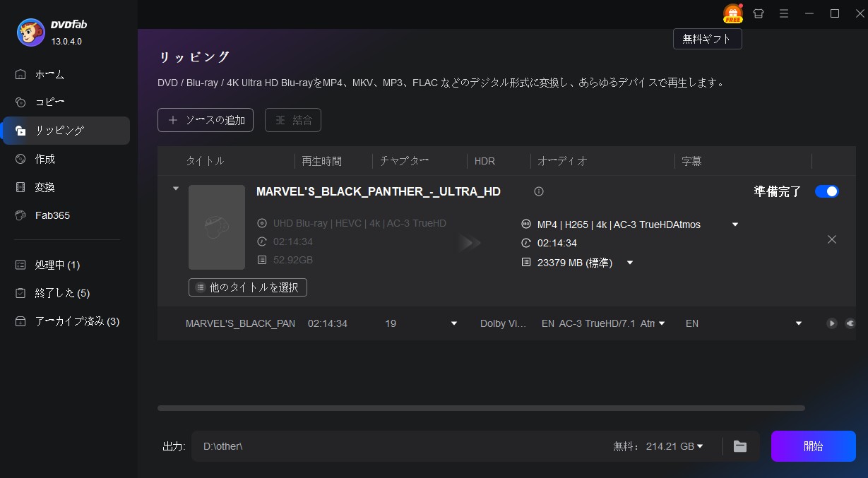Remove the Black Panther source
The width and height of the screenshot is (868, 478).
832,239
